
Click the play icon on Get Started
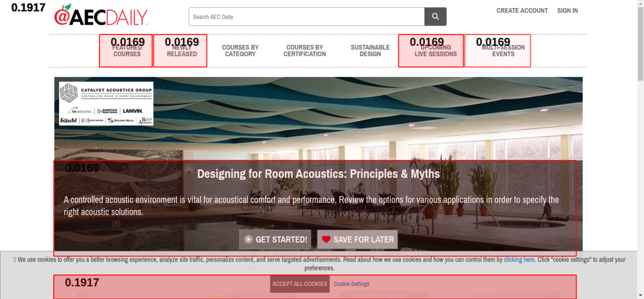248,239
